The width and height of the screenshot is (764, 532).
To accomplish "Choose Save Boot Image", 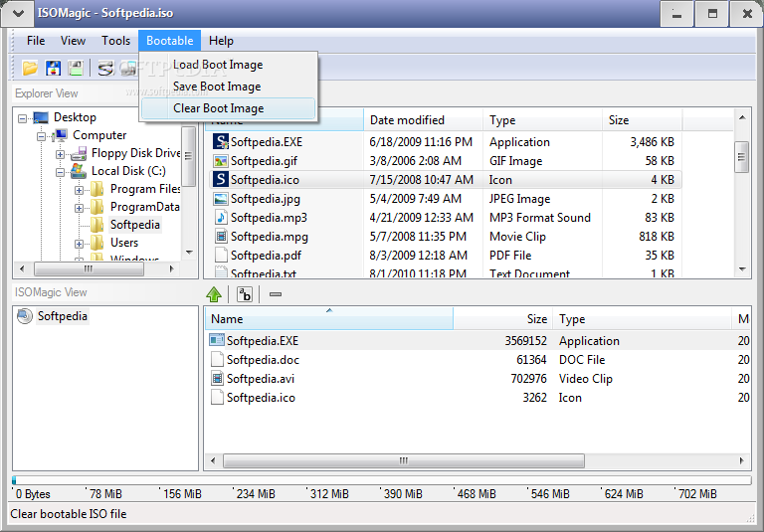I will click(x=229, y=87).
